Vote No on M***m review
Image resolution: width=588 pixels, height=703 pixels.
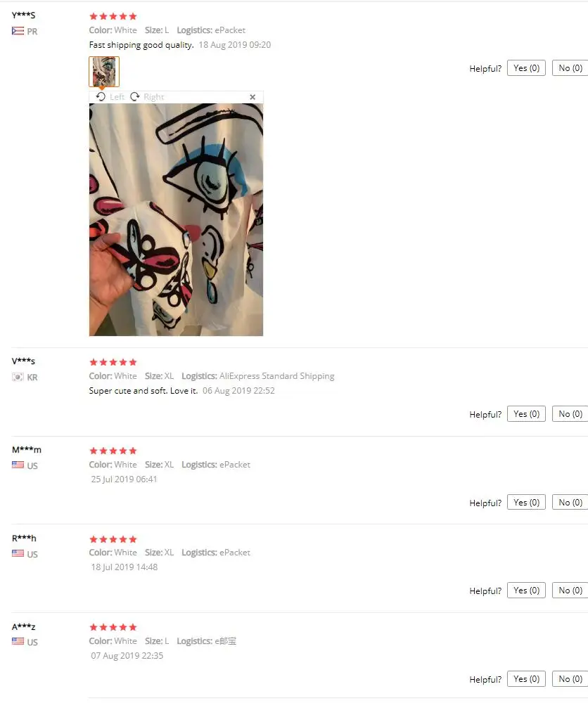point(570,503)
